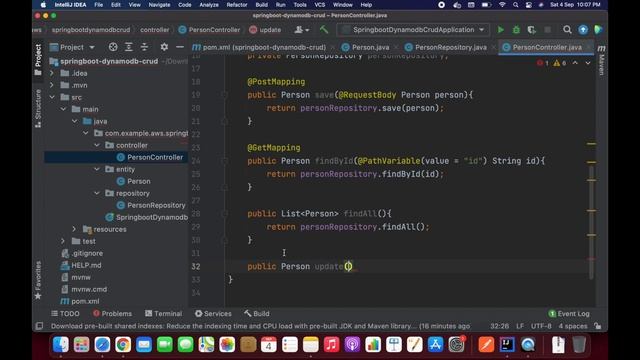The height and width of the screenshot is (360, 640).
Task: Select mvnw.cmd file
Action: [89, 289]
